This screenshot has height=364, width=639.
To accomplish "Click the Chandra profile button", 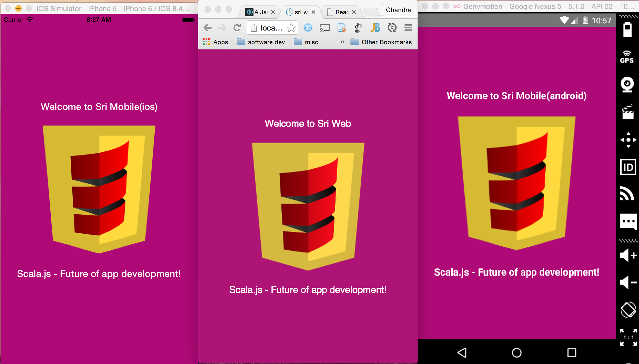I will point(398,10).
